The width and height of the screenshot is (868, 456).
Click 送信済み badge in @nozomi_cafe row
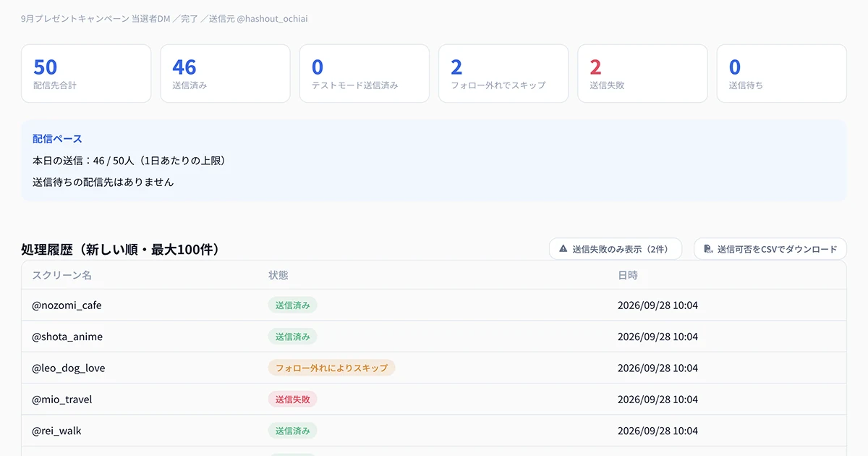click(x=292, y=305)
